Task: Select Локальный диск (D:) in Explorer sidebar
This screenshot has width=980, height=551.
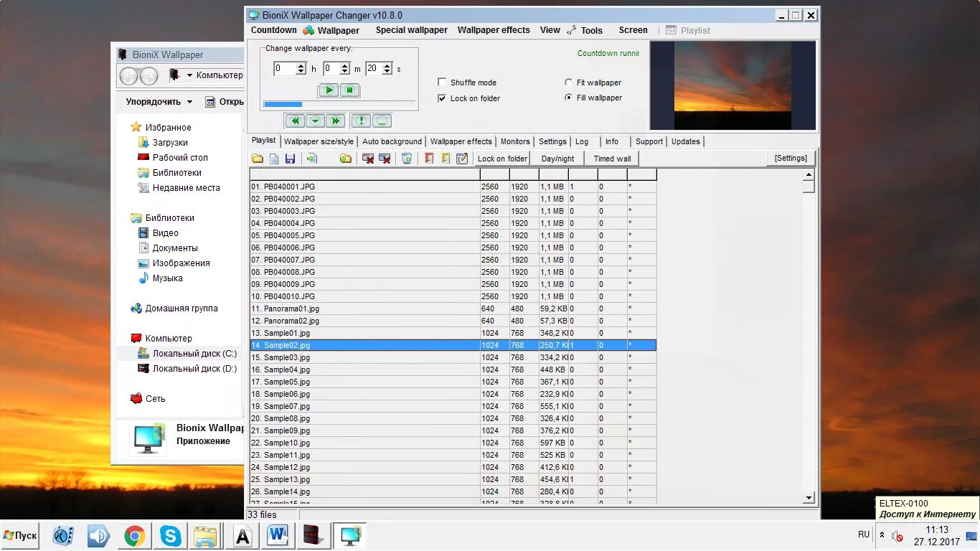Action: coord(187,369)
